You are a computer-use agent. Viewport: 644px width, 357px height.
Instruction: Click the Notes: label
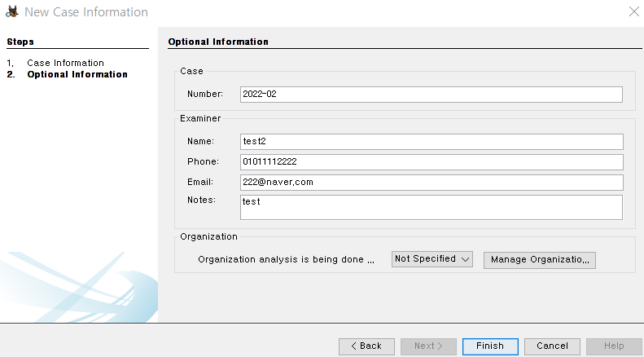(x=201, y=200)
